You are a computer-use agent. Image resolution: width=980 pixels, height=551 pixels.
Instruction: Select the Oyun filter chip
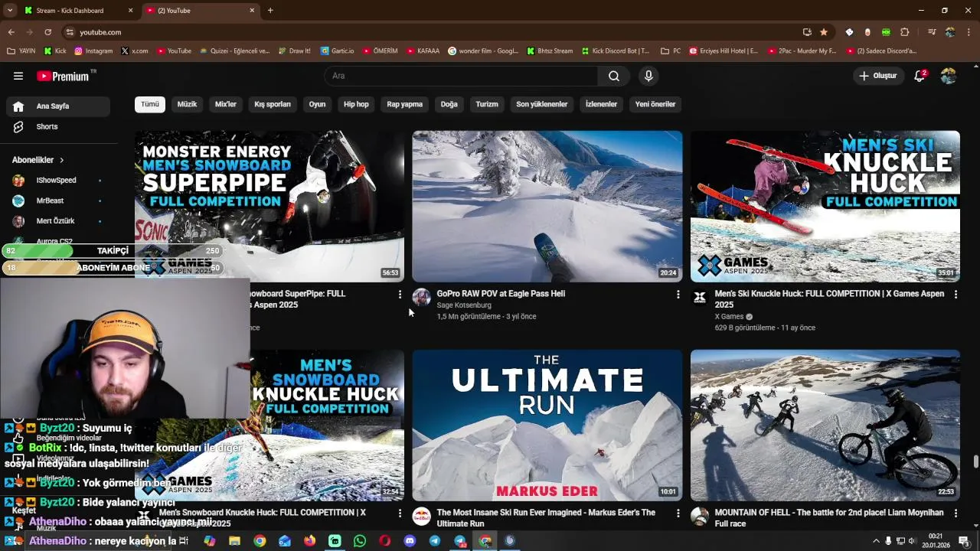317,104
